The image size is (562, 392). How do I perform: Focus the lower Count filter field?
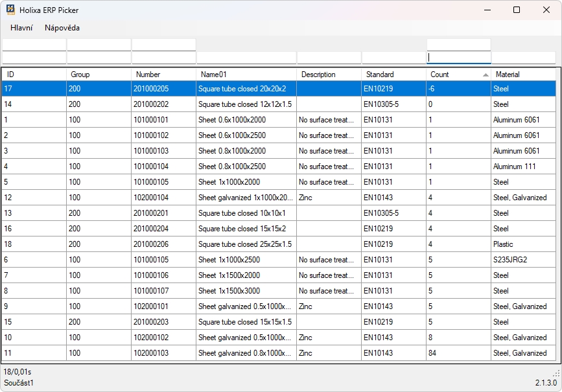(x=458, y=58)
